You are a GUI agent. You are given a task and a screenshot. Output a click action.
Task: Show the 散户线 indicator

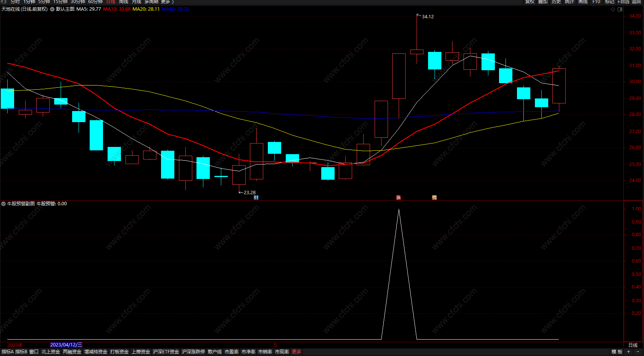[x=215, y=352]
